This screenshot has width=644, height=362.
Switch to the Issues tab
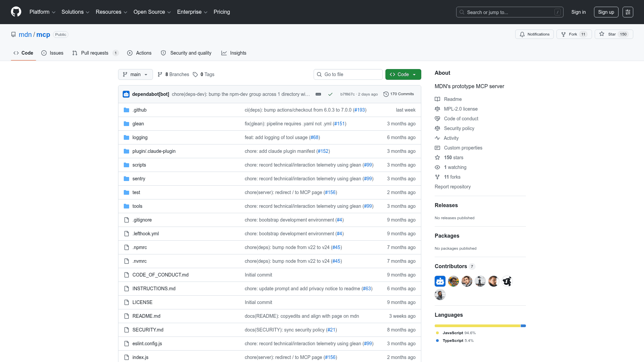coord(52,53)
